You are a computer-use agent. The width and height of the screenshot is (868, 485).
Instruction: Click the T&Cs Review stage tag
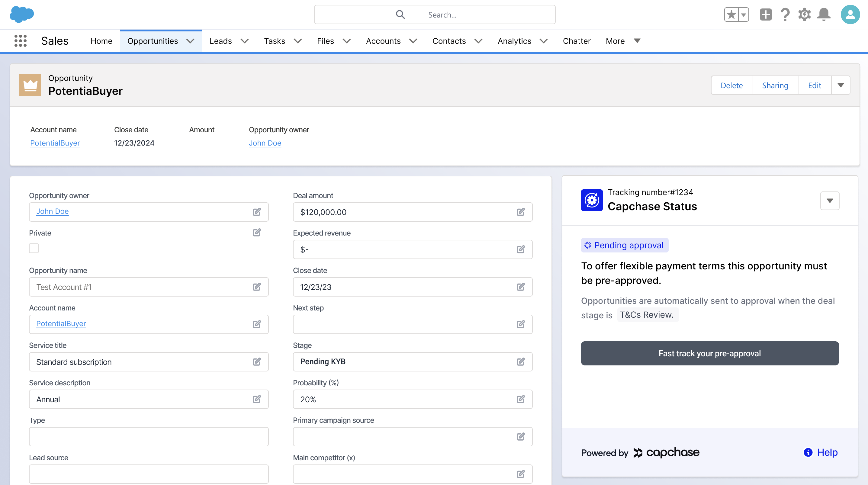coord(647,315)
